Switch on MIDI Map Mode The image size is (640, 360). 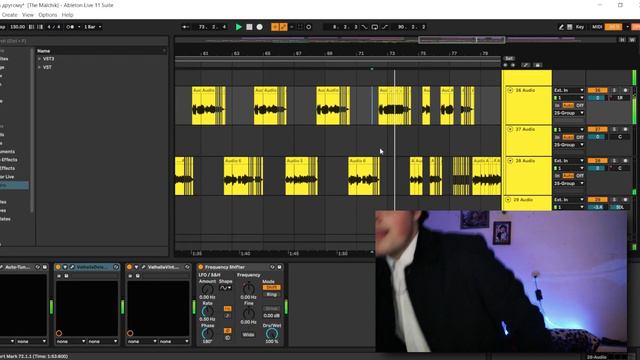(x=597, y=27)
